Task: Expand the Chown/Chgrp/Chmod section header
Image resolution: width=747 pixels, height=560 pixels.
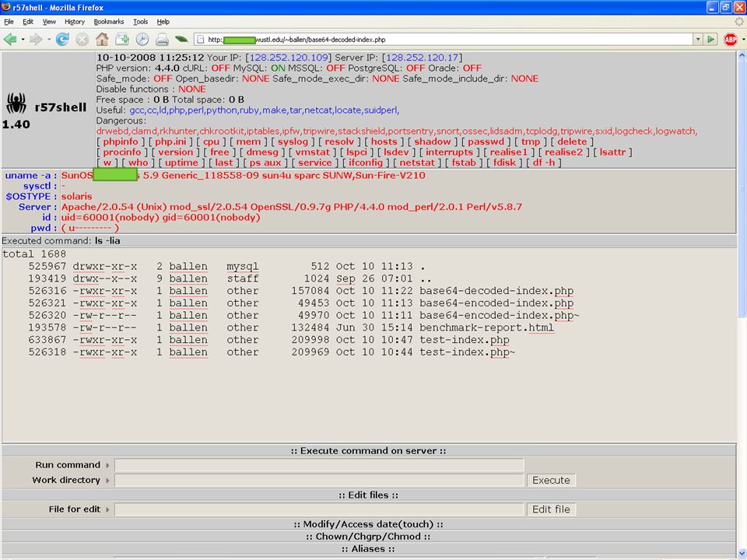Action: click(x=368, y=537)
